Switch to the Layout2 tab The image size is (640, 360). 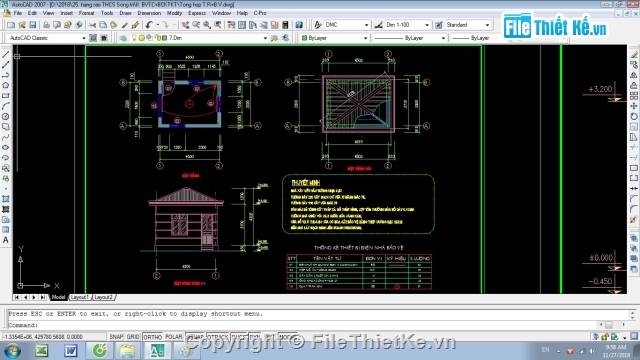pos(103,297)
